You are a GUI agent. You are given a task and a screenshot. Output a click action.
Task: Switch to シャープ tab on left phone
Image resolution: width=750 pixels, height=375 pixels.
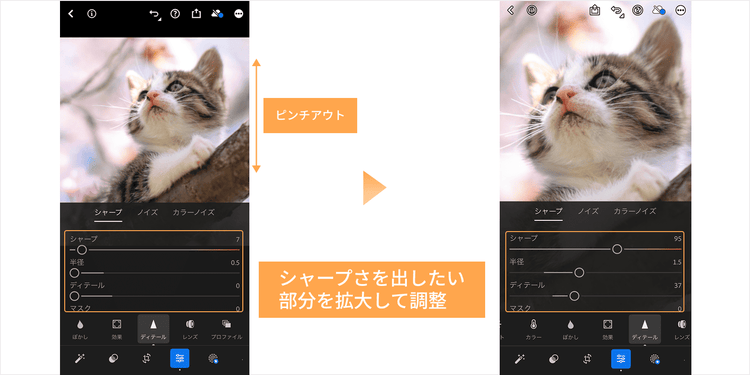pos(108,212)
